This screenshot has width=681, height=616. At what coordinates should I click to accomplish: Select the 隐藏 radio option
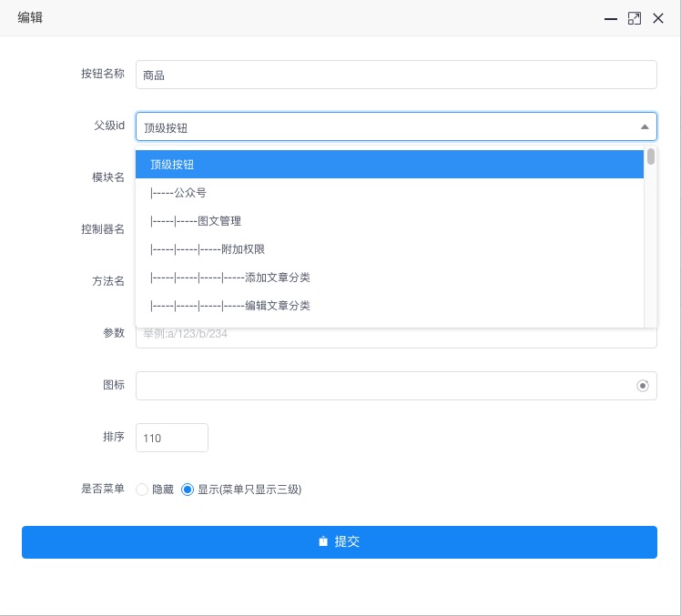pos(142,490)
